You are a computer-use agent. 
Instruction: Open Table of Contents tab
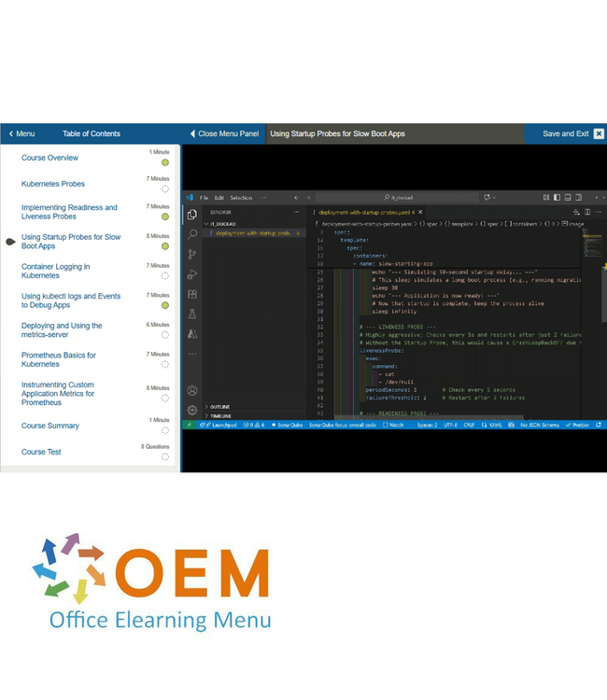pyautogui.click(x=92, y=133)
